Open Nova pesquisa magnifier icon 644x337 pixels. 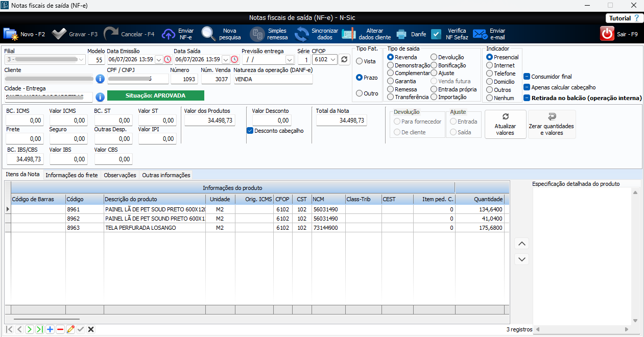pos(208,34)
